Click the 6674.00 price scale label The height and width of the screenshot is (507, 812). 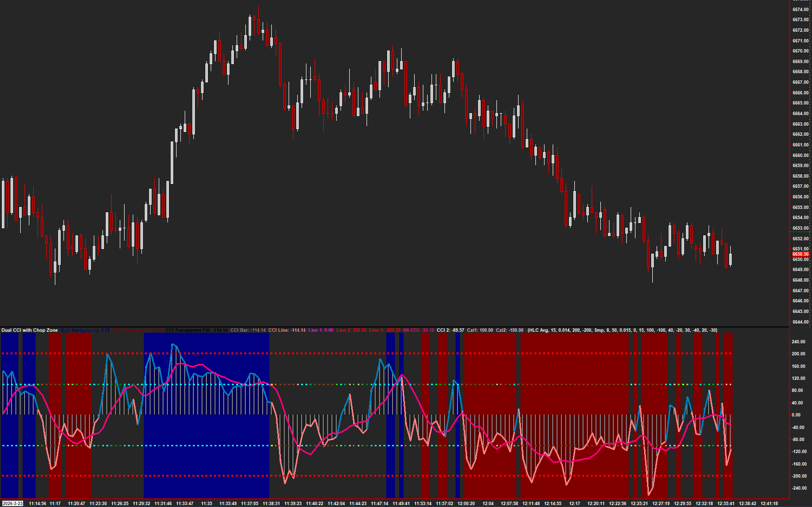[x=800, y=10]
